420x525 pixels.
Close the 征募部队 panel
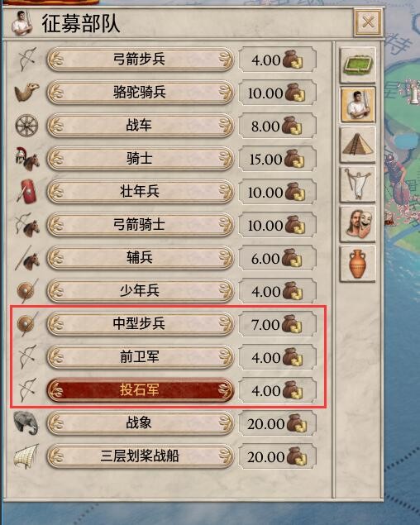pyautogui.click(x=368, y=23)
